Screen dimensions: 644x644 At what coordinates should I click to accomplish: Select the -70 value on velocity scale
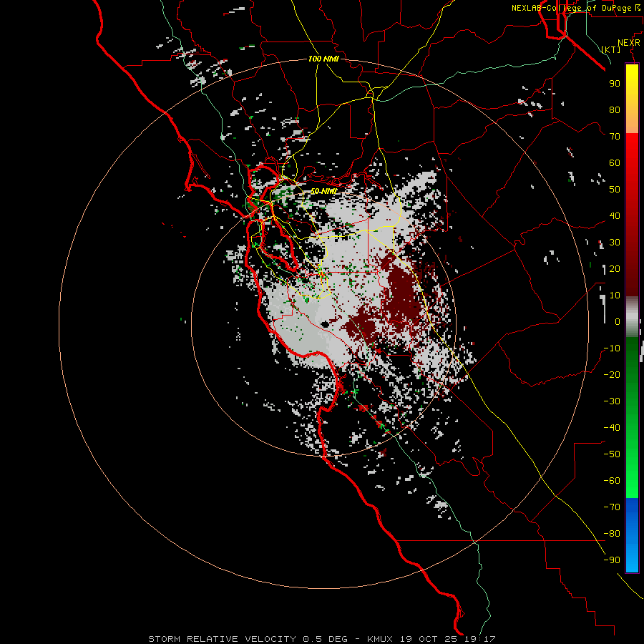[612, 507]
